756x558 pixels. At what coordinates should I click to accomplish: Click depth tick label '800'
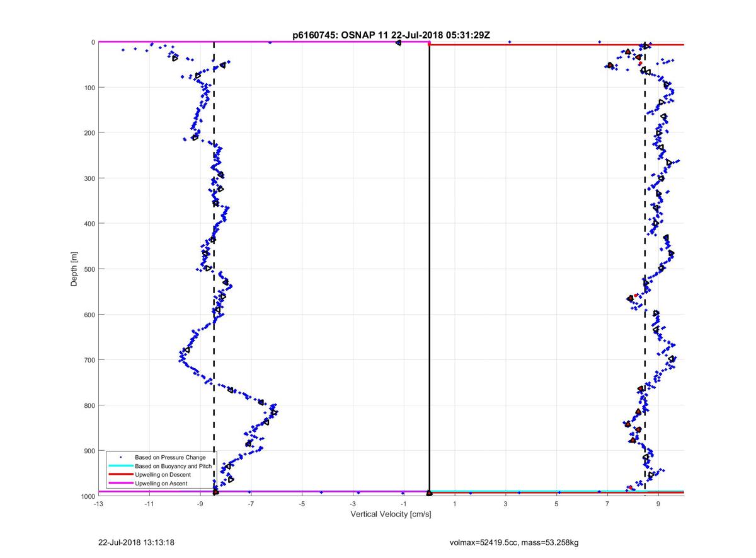[89, 405]
